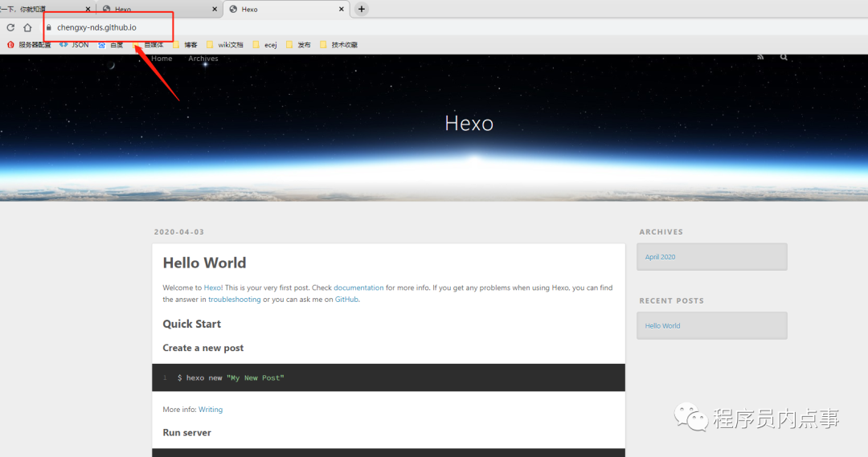
Task: Open the RSS feed icon in header
Action: 760,57
